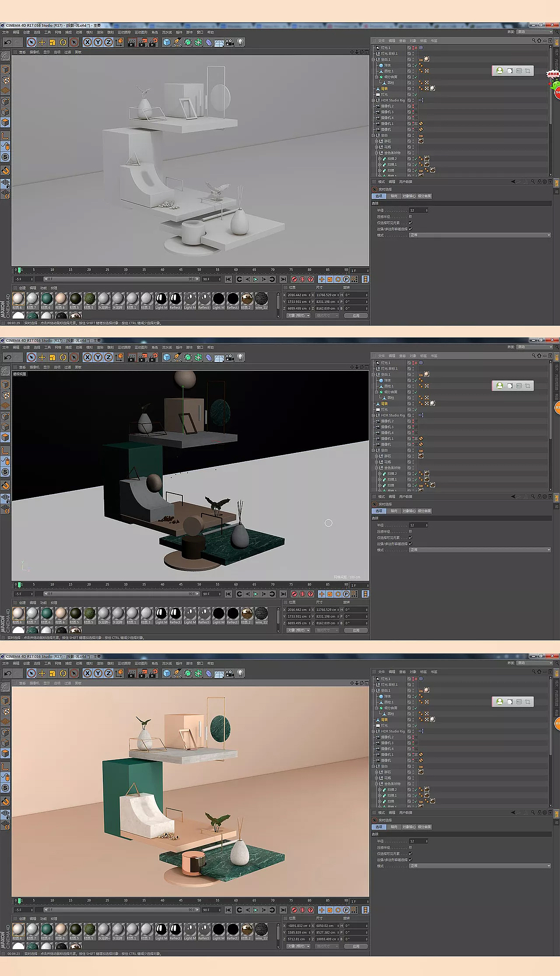560x976 pixels.
Task: Click green Array generator icon in gray clay window
Action: click(199, 42)
